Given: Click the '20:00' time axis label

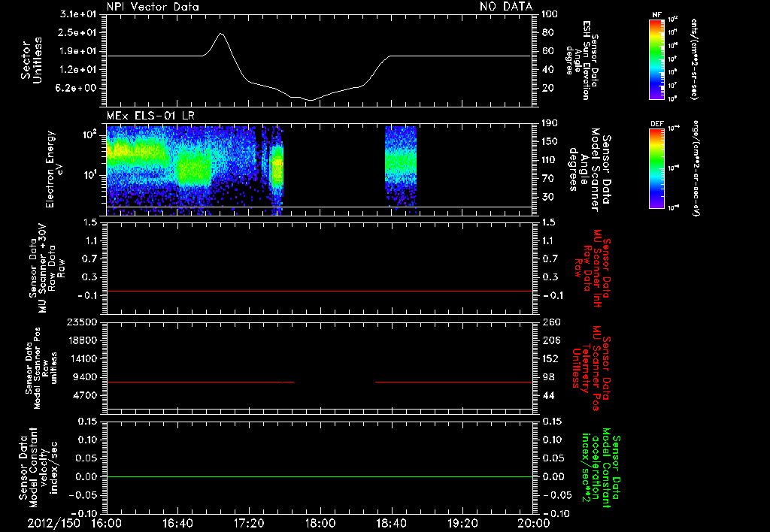Looking at the screenshot, I should [534, 523].
